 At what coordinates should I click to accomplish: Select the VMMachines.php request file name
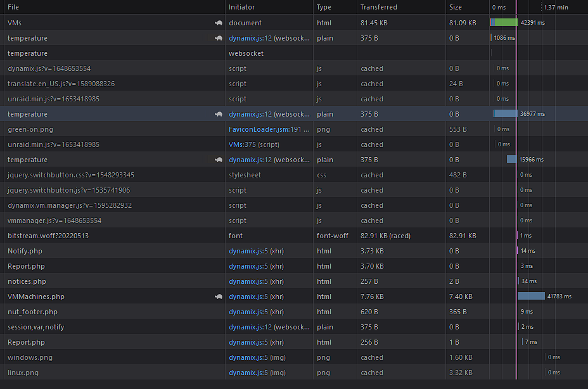36,297
